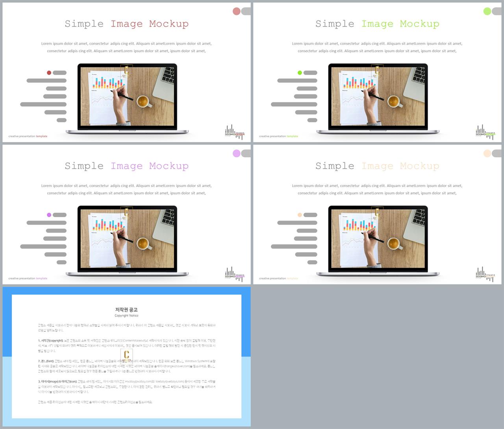Click the gray pill next to the red circle
Image resolution: width=504 pixels, height=429 pixels.
click(x=246, y=11)
